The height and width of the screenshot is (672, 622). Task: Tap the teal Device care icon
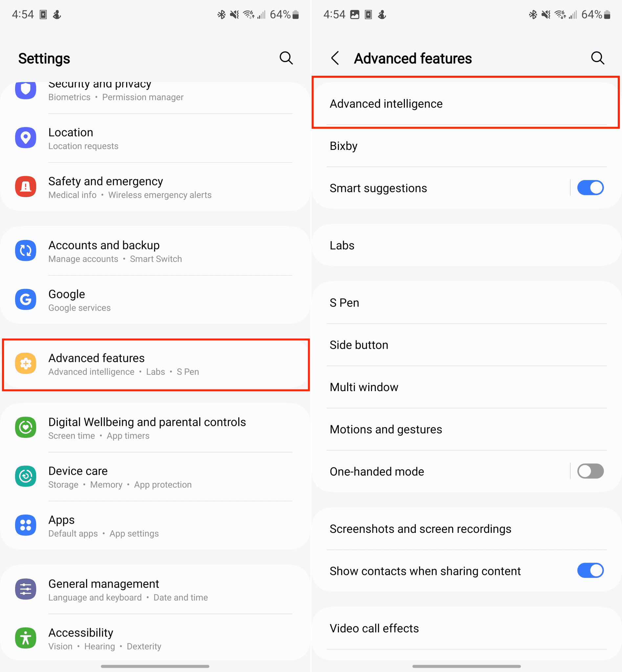[x=26, y=476]
